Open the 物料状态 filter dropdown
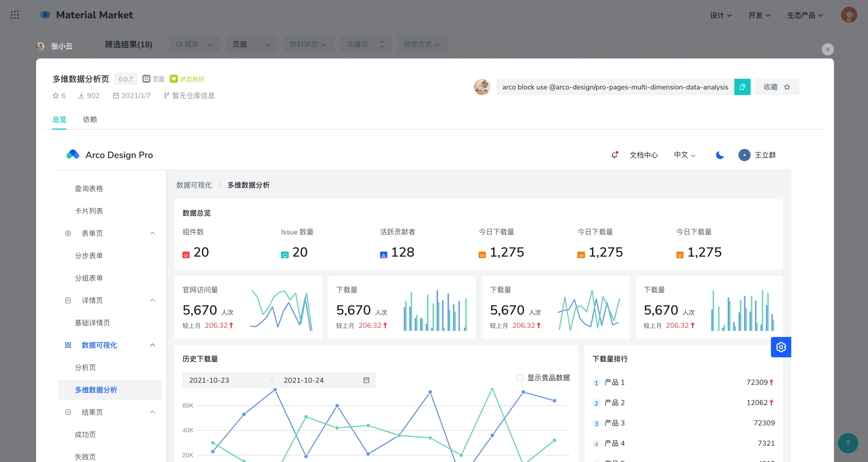The height and width of the screenshot is (462, 868). point(308,44)
